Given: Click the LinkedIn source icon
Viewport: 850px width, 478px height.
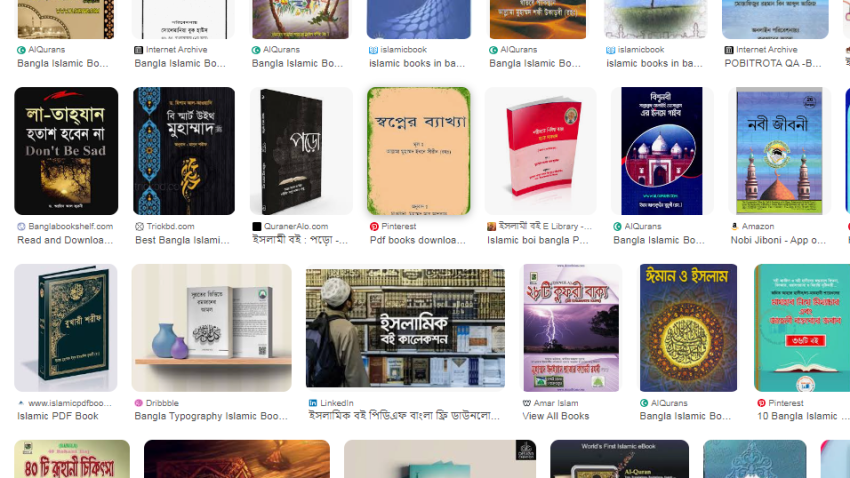Looking at the screenshot, I should click(313, 403).
